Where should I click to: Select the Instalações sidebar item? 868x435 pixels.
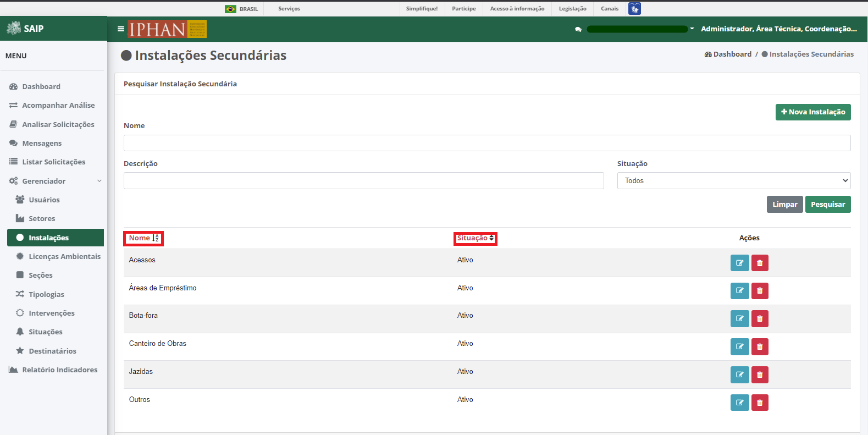click(x=56, y=238)
